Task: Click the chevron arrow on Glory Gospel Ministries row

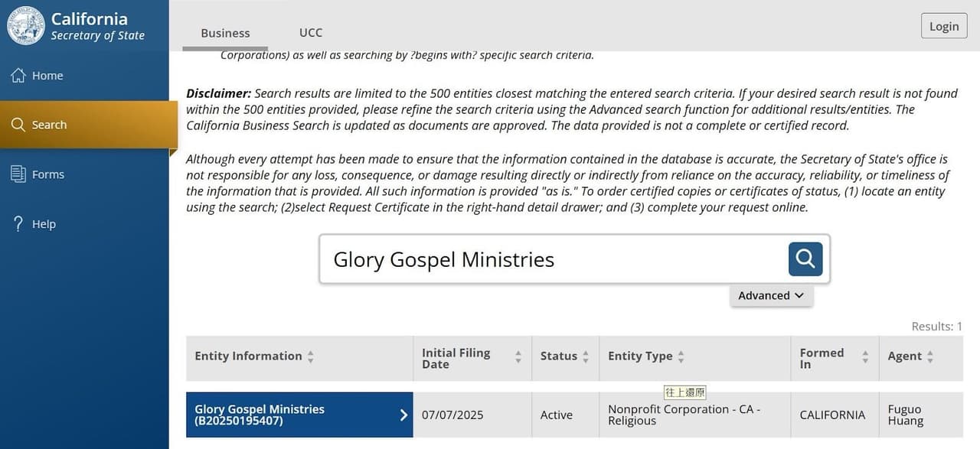Action: (x=404, y=415)
